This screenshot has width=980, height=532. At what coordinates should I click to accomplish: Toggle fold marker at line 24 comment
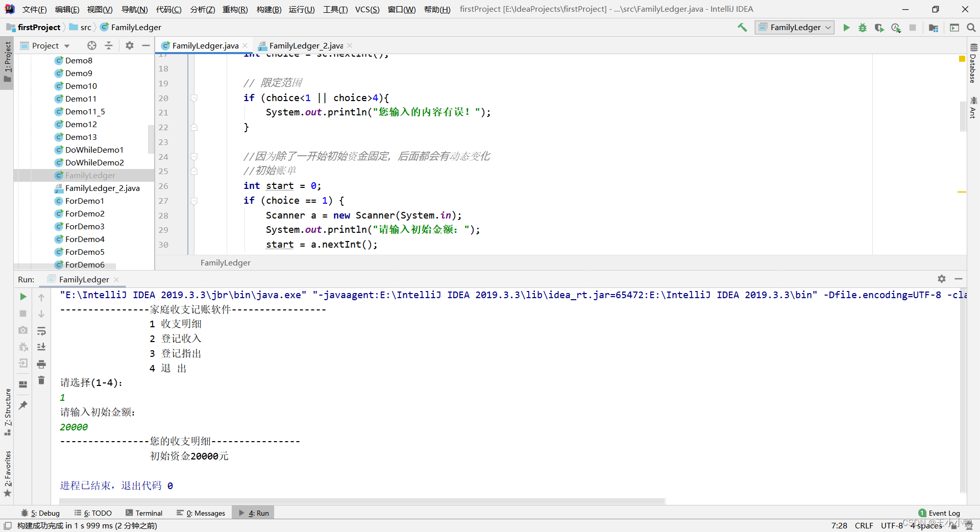tap(194, 156)
